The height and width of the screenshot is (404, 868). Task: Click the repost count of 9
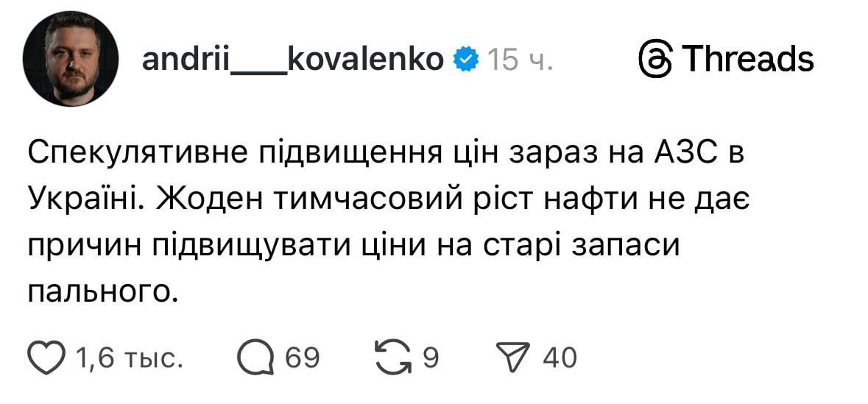coord(431,358)
